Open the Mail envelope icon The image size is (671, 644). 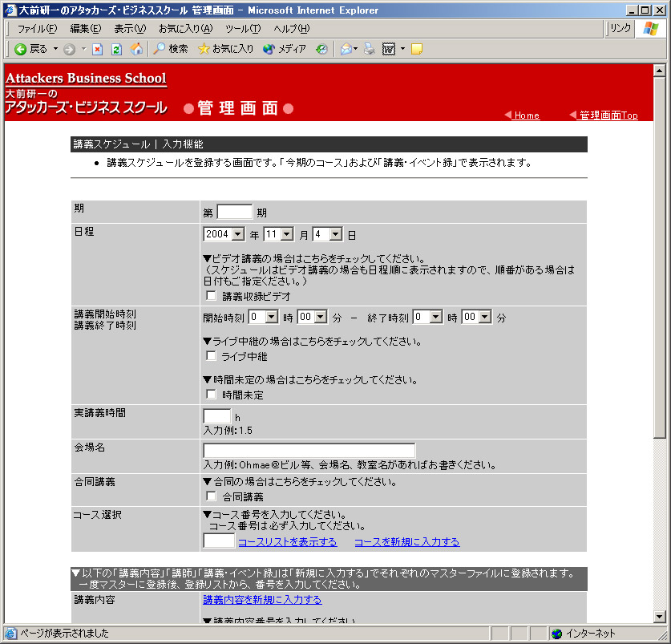point(346,49)
